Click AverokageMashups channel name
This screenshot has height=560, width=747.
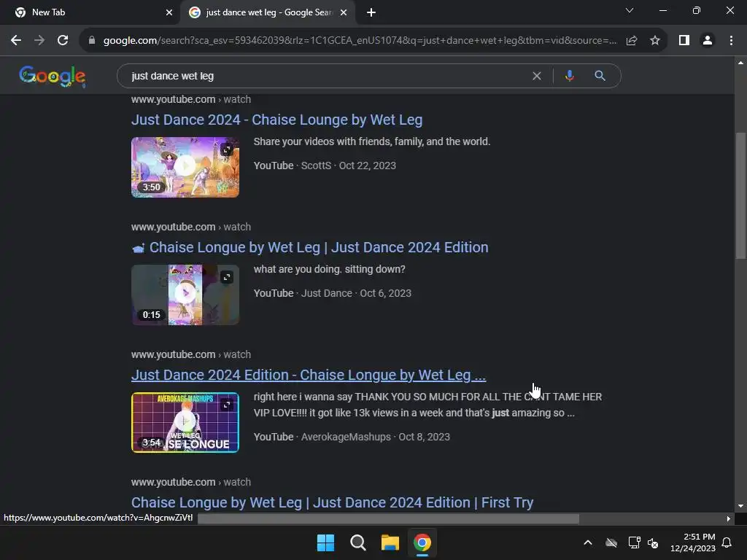346,437
